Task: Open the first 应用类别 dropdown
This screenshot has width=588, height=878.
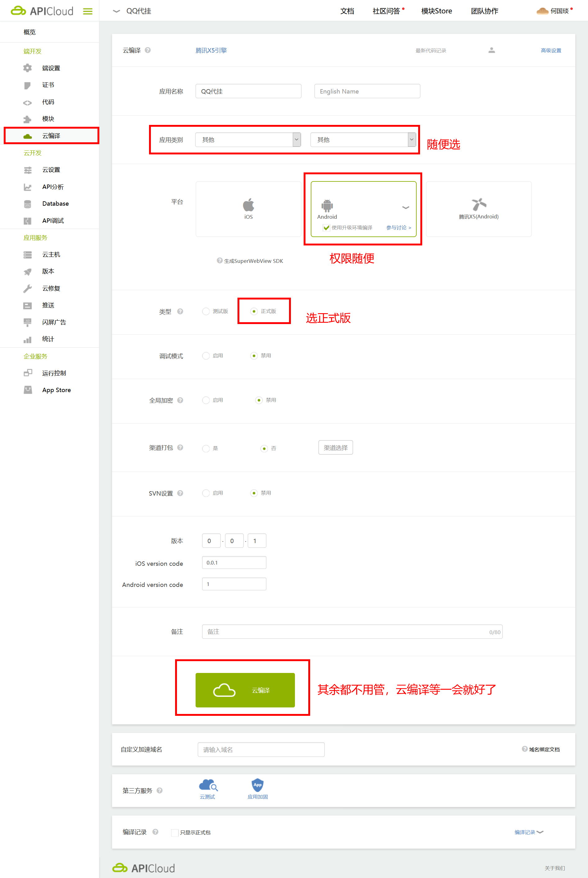Action: [x=248, y=139]
